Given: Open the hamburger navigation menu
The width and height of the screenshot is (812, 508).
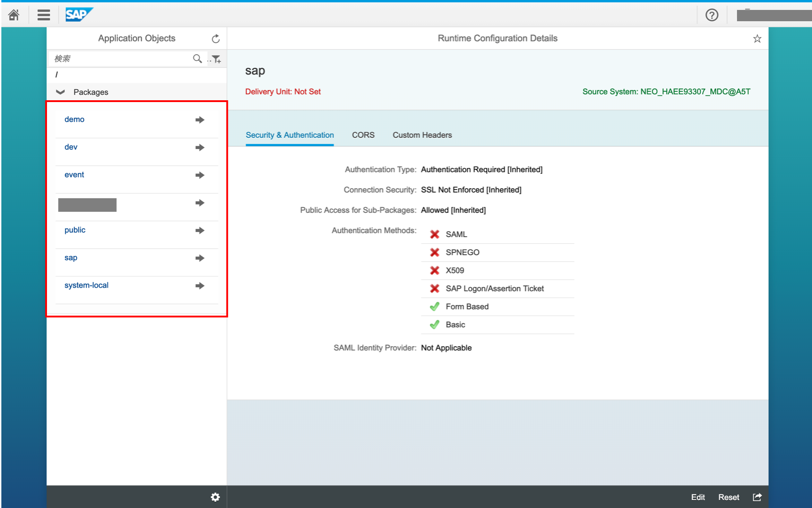Looking at the screenshot, I should [x=43, y=15].
